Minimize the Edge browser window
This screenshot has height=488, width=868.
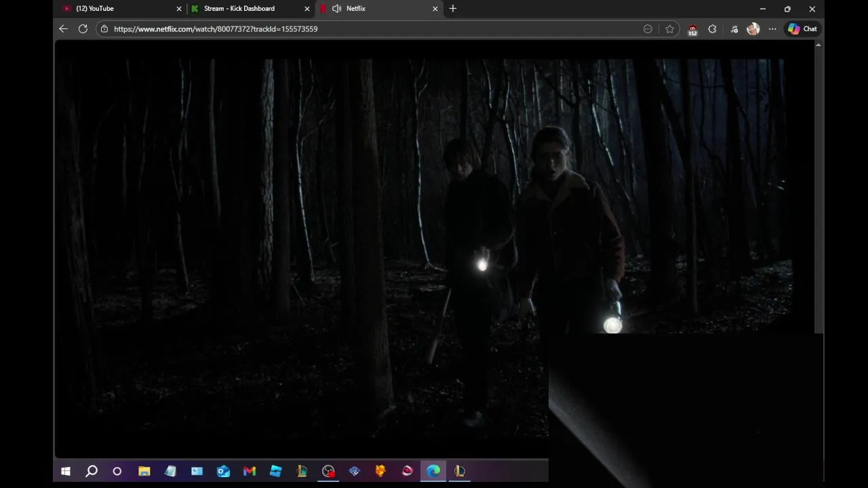(763, 9)
